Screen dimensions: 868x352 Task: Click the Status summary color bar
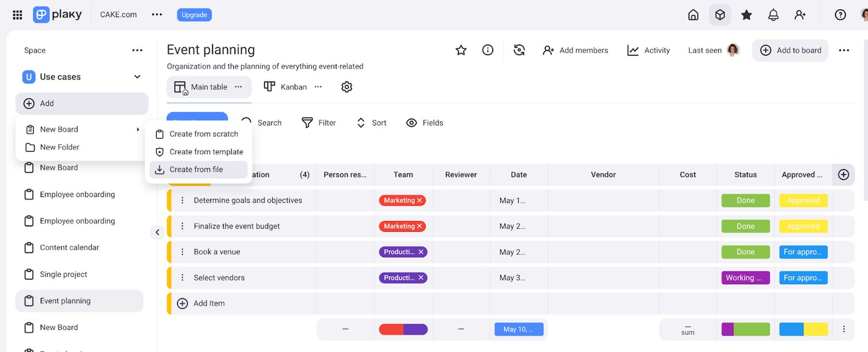[x=745, y=329]
